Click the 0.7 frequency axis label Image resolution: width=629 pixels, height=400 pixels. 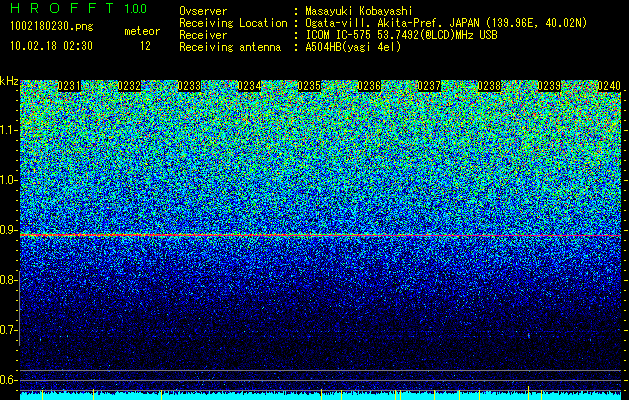(9, 330)
